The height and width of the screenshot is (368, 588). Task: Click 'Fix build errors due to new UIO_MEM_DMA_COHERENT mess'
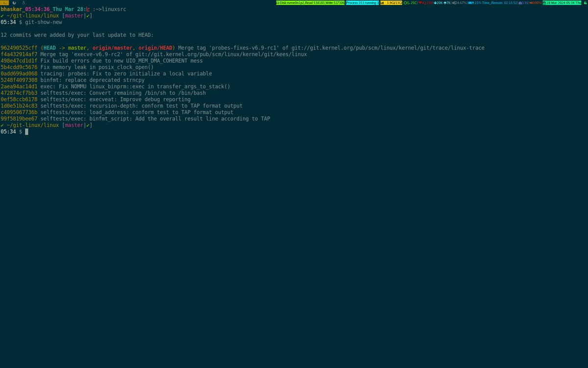(122, 61)
